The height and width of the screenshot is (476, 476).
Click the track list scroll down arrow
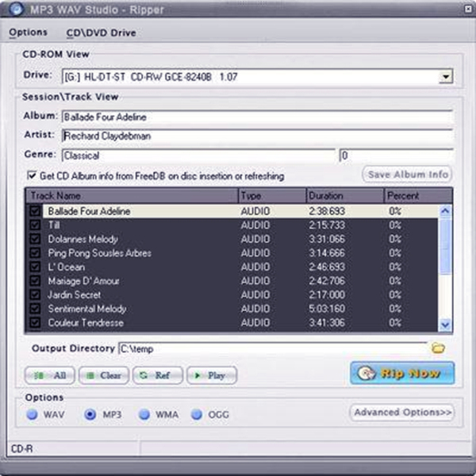click(x=445, y=324)
